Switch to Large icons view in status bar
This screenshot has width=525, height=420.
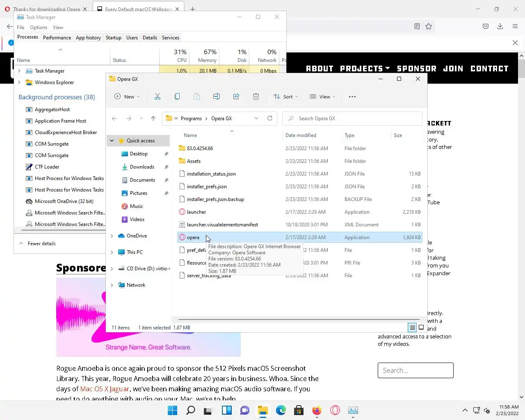[421, 327]
